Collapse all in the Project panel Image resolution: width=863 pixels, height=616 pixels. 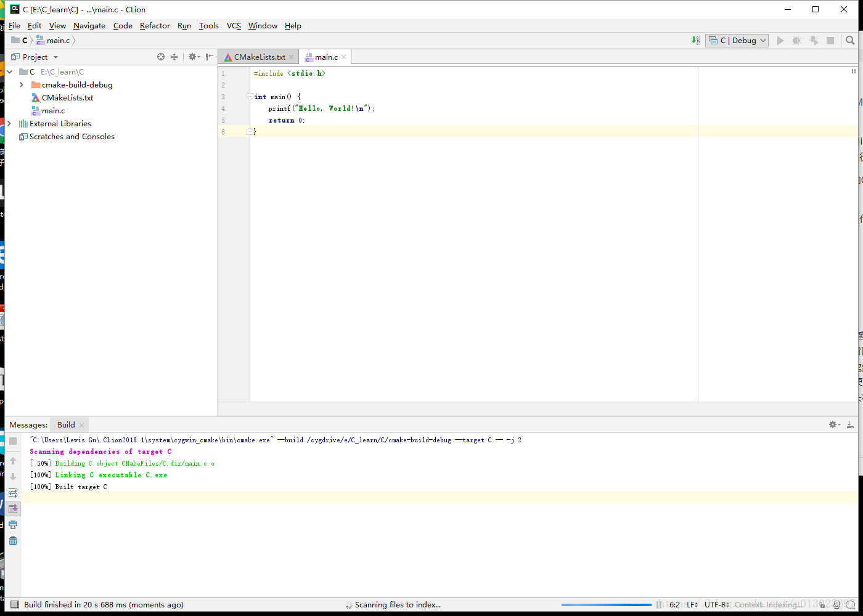pyautogui.click(x=174, y=57)
